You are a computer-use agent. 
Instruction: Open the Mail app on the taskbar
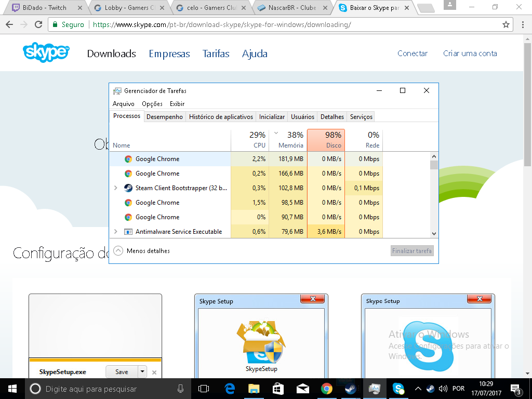[x=303, y=389]
